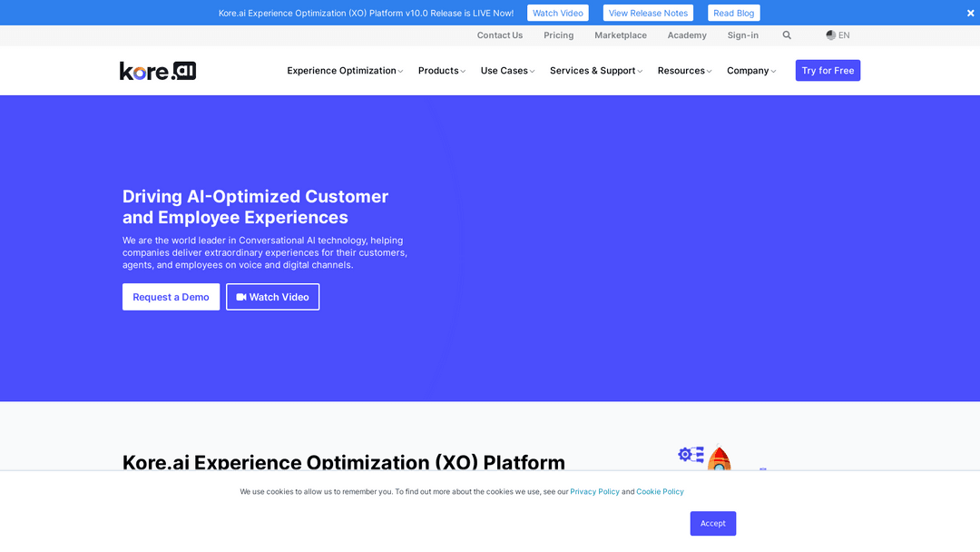Open the Resources dropdown
The image size is (980, 552).
pyautogui.click(x=684, y=71)
